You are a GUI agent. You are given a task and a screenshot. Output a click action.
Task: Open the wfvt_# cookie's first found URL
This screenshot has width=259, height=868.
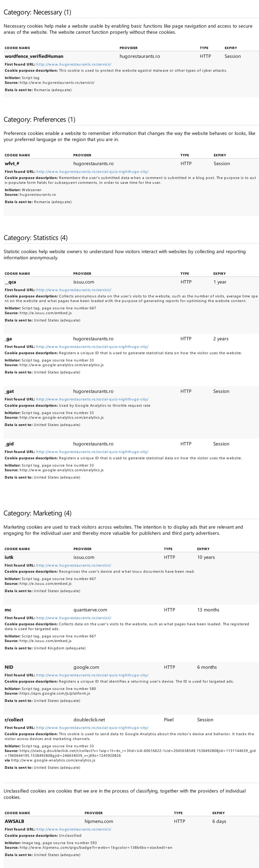pyautogui.click(x=92, y=172)
